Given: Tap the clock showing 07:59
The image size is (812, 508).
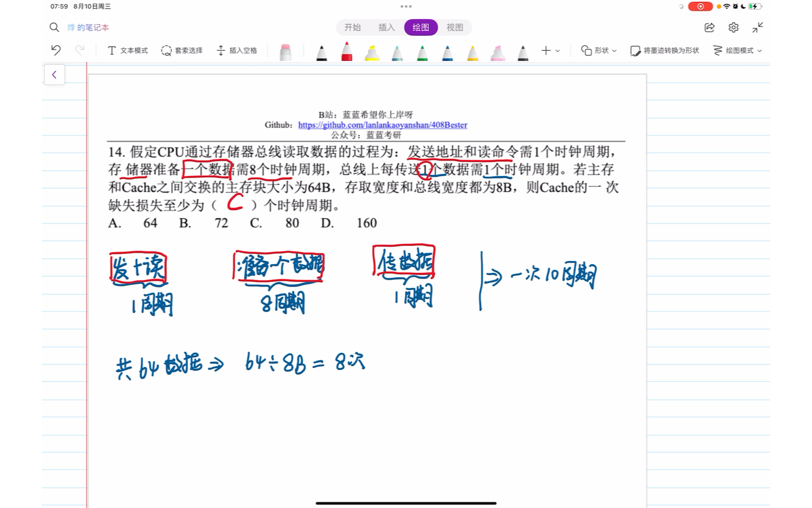Looking at the screenshot, I should point(59,6).
